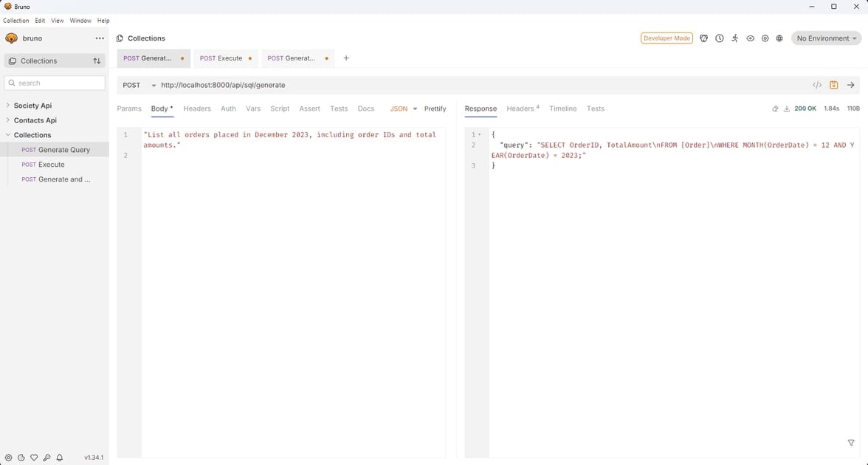Screen dimensions: 868x465
Task: Open the collection runner icon
Action: (x=734, y=38)
